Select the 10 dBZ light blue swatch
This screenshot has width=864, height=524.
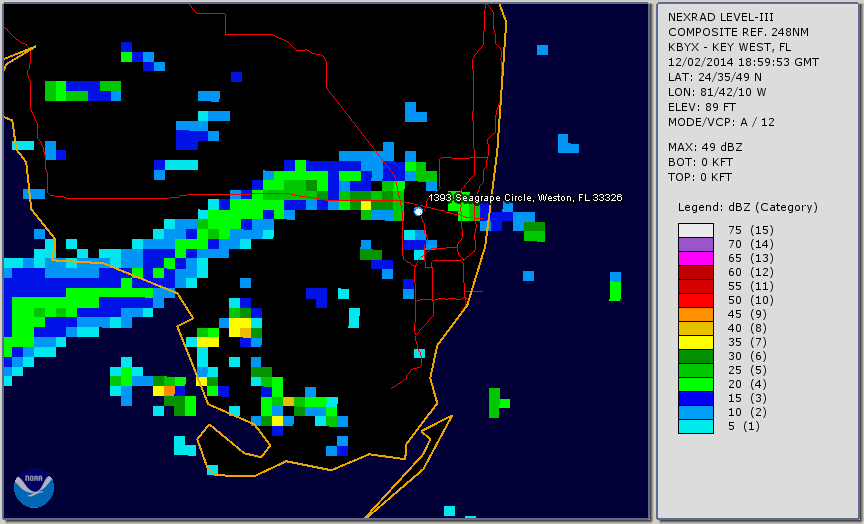pos(696,412)
